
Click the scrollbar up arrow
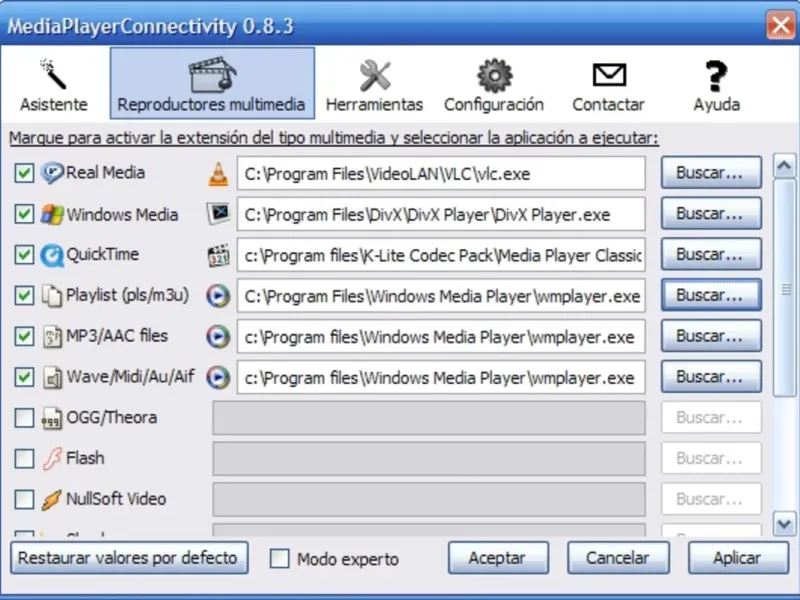point(784,166)
